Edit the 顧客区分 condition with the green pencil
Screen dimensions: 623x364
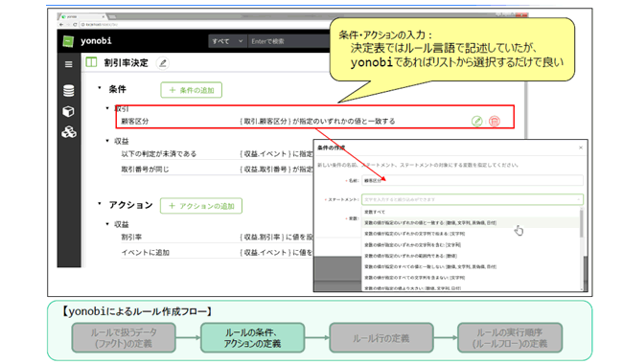[x=476, y=121]
